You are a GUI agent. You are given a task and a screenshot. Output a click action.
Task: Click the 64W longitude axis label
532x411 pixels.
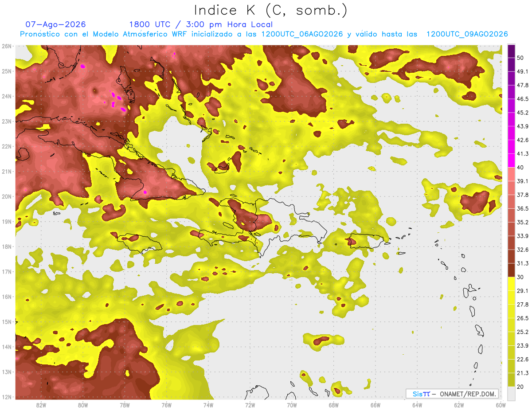point(417,405)
